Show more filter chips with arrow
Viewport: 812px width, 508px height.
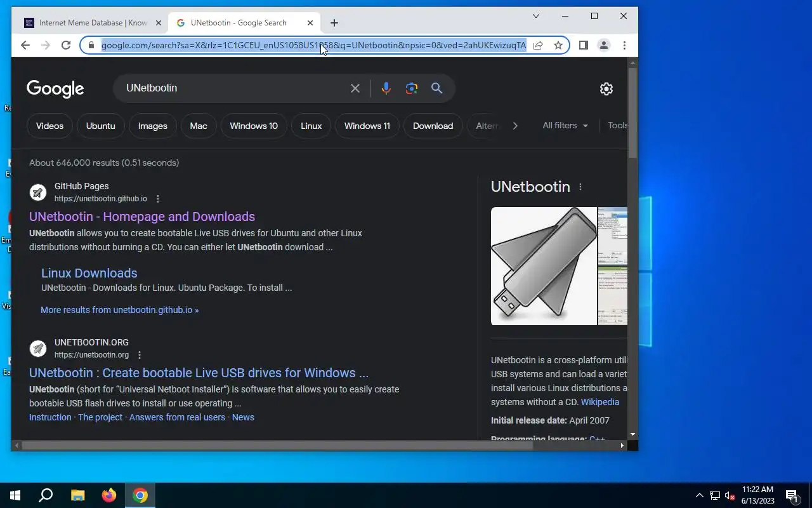pos(515,126)
